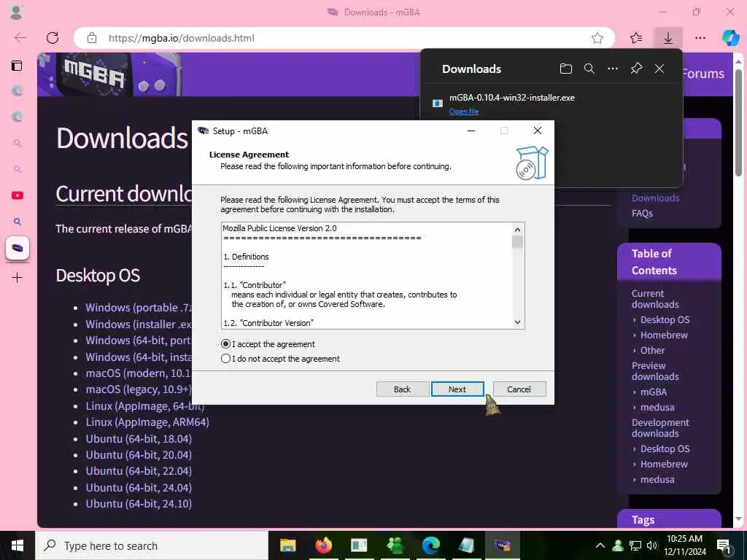Click Next in the mGBA Setup dialog
This screenshot has height=560, width=747.
click(x=457, y=389)
